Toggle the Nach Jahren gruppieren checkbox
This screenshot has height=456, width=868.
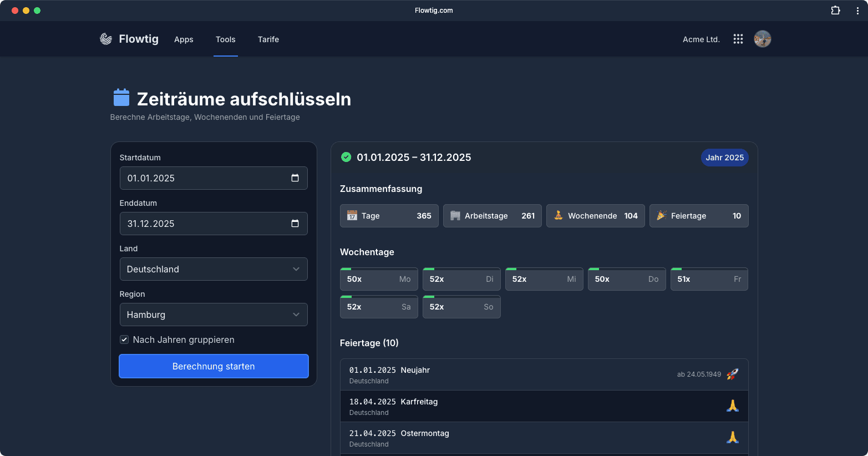tap(124, 340)
